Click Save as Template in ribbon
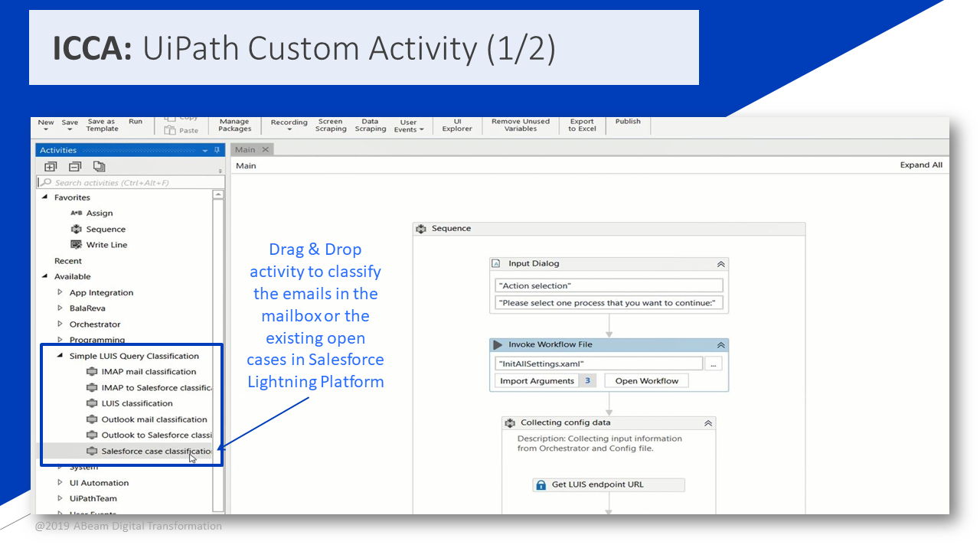The width and height of the screenshot is (980, 551). 102,126
